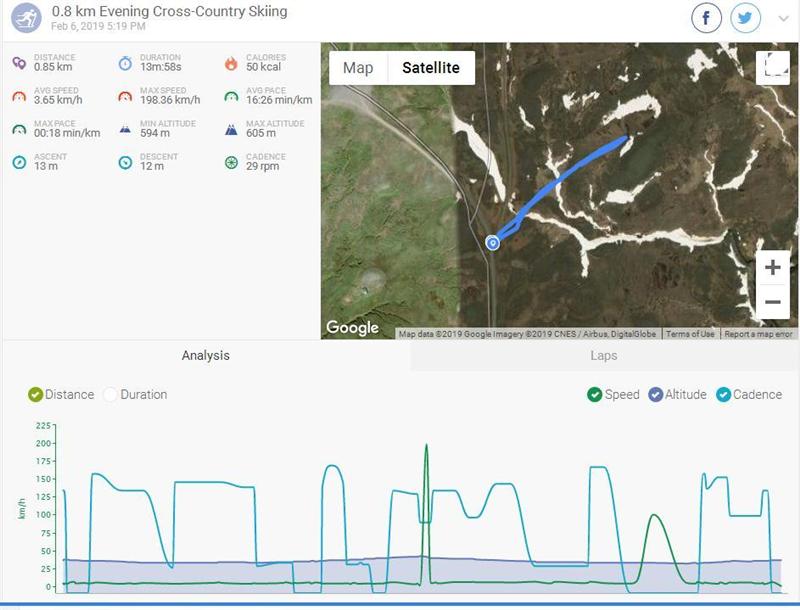The width and height of the screenshot is (800, 610).
Task: Click the route start marker on map
Action: pyautogui.click(x=492, y=243)
